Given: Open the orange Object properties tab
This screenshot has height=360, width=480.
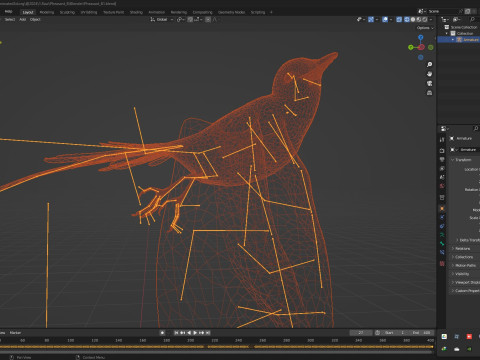Looking at the screenshot, I should click(442, 208).
